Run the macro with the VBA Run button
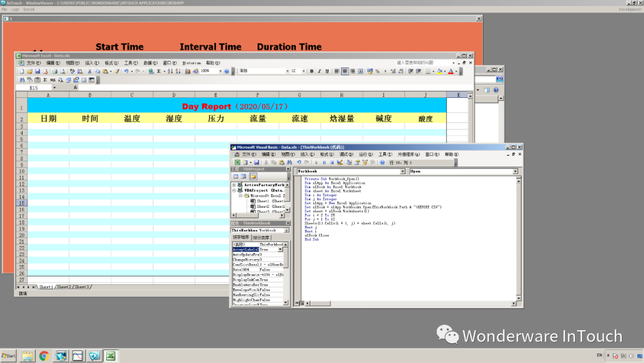This screenshot has width=644, height=363. pyautogui.click(x=317, y=162)
